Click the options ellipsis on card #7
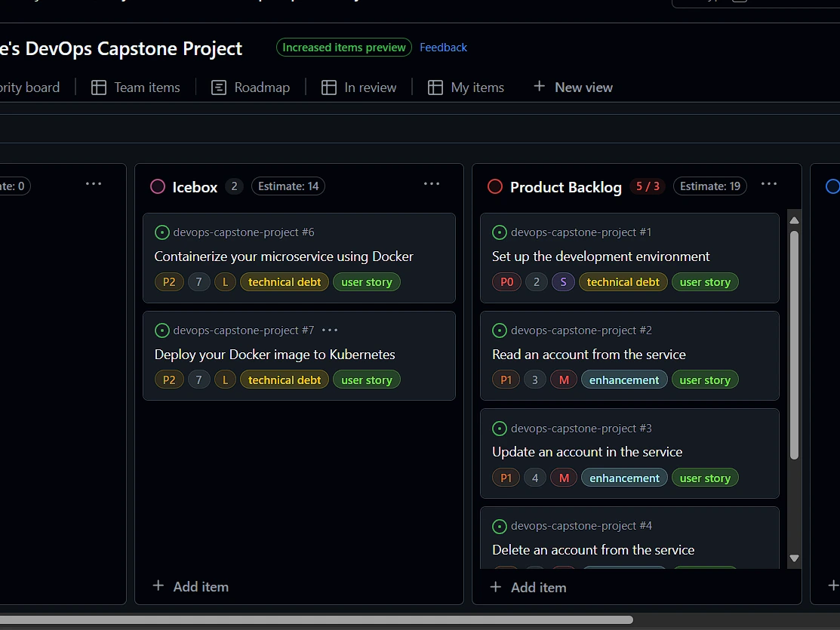 click(329, 330)
